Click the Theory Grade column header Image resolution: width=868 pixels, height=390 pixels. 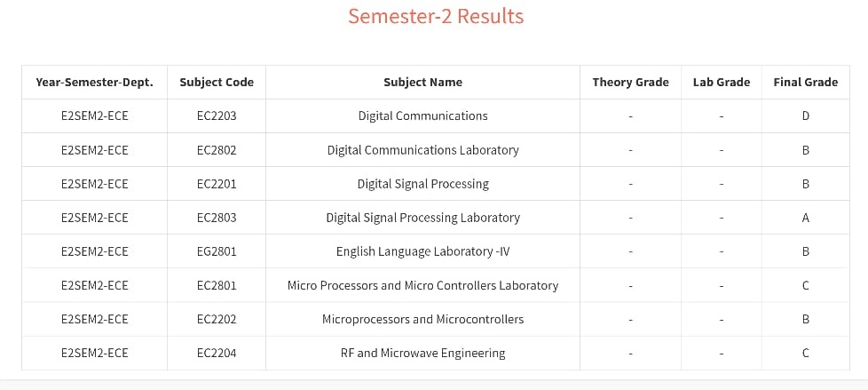pyautogui.click(x=630, y=83)
